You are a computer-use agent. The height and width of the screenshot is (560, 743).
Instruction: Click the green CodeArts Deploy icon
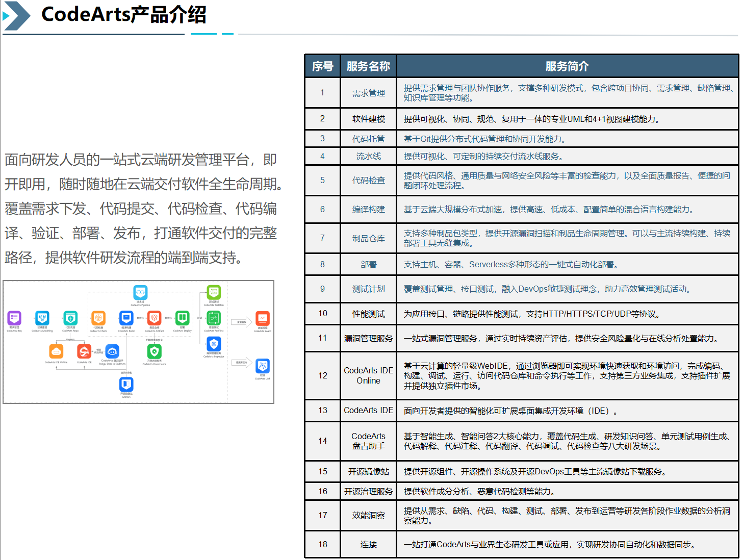click(182, 318)
